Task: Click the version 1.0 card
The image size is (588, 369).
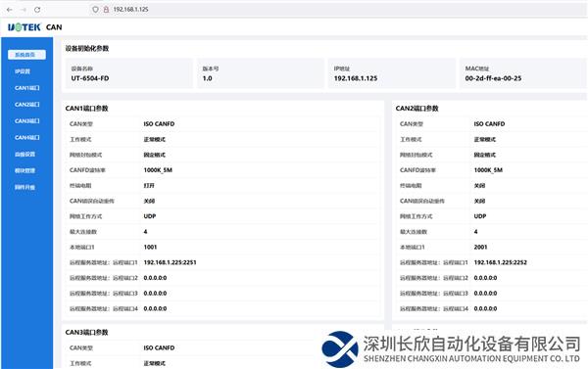Action: coord(261,73)
